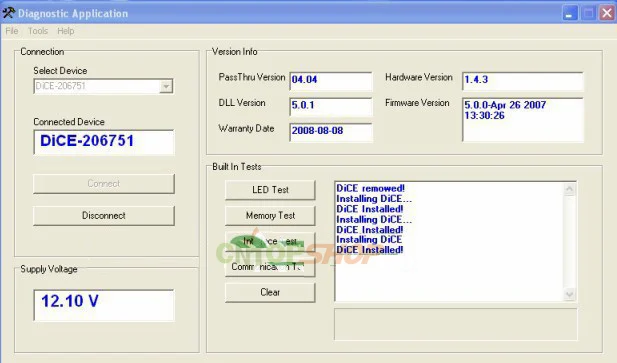Image resolution: width=617 pixels, height=363 pixels.
Task: Click the empty status box below the log
Action: tap(456, 324)
